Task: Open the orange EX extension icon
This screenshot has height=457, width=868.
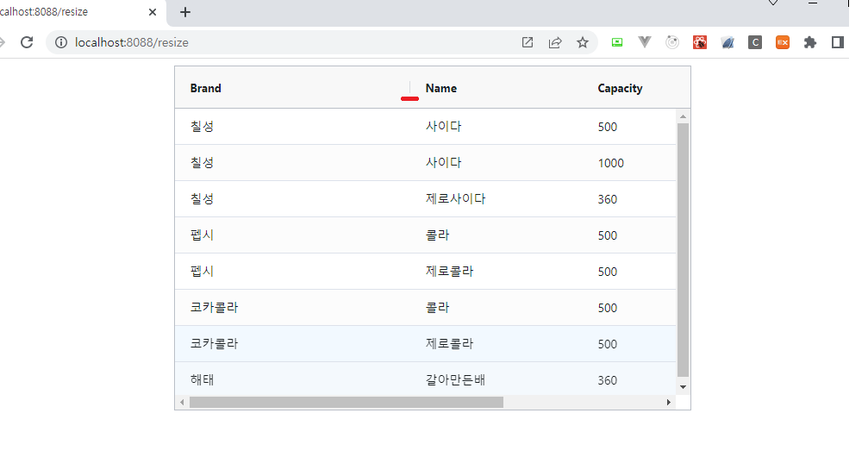Action: [782, 42]
